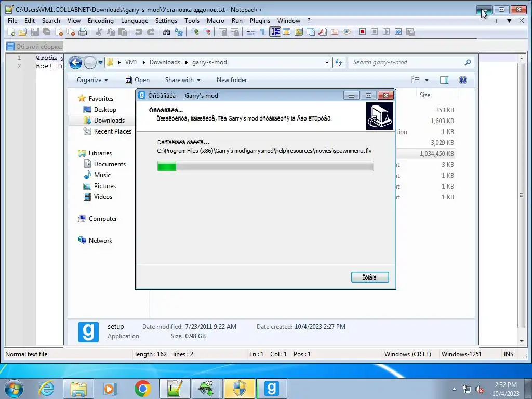Open the Organize dropdown in Explorer

[x=92, y=80]
